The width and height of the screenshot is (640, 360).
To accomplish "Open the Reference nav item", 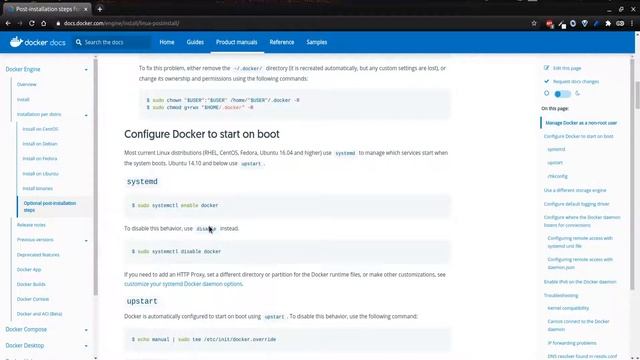I will [282, 42].
